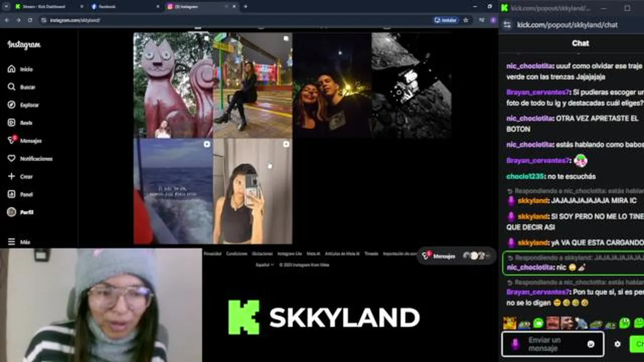The image size is (644, 362).
Task: Open the tab search dropdown arrow
Action: pos(6,7)
